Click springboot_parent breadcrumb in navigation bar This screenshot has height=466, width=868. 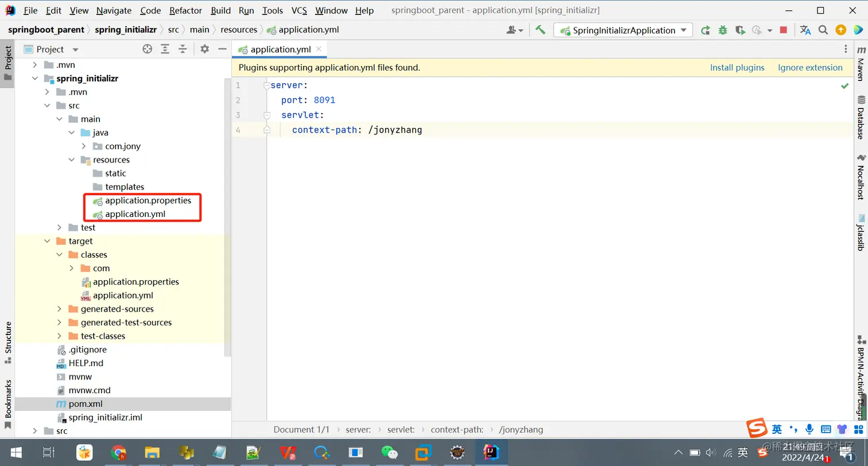46,30
